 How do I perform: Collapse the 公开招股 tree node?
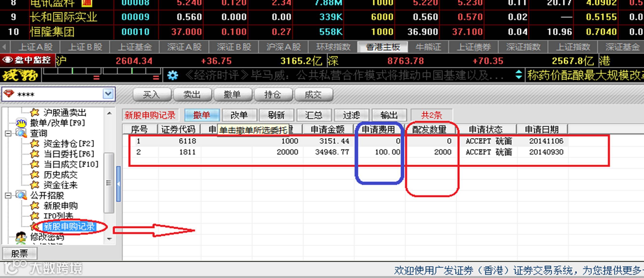8,195
